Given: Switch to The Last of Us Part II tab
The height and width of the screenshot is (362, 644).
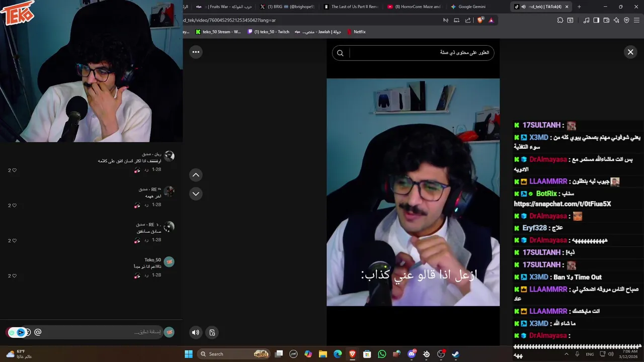Looking at the screenshot, I should pyautogui.click(x=351, y=7).
